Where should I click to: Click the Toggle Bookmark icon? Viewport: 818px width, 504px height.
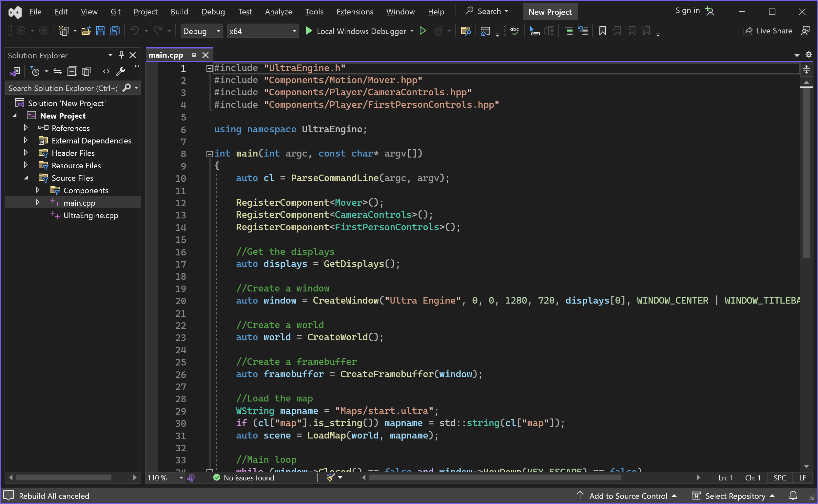coord(602,31)
